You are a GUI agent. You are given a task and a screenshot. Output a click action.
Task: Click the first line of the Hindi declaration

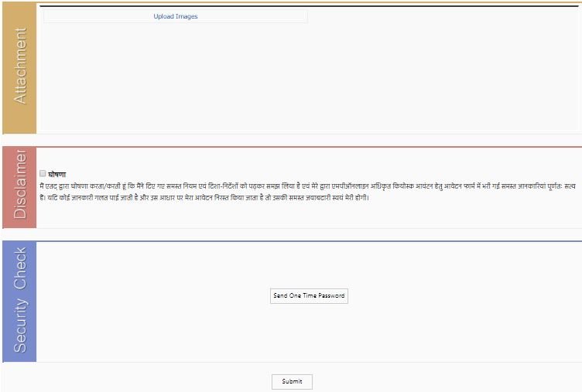coord(307,186)
